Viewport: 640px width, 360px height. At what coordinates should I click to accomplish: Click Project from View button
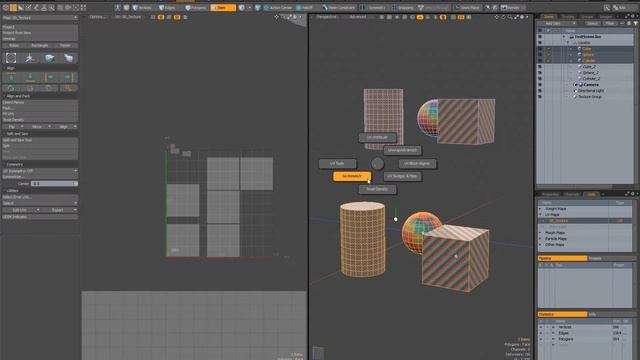(40, 33)
